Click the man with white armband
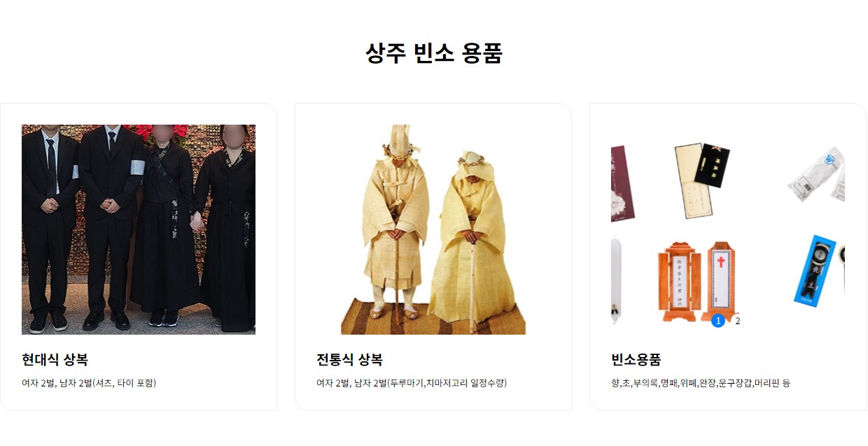868x446 pixels. coord(111,228)
